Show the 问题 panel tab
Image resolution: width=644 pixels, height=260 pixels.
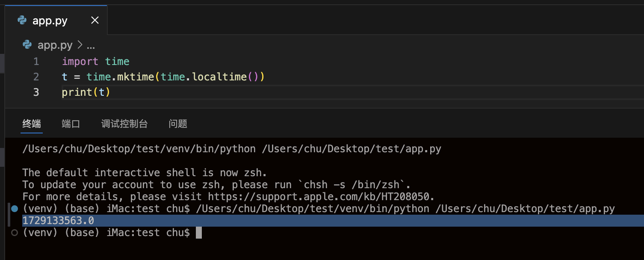(178, 124)
